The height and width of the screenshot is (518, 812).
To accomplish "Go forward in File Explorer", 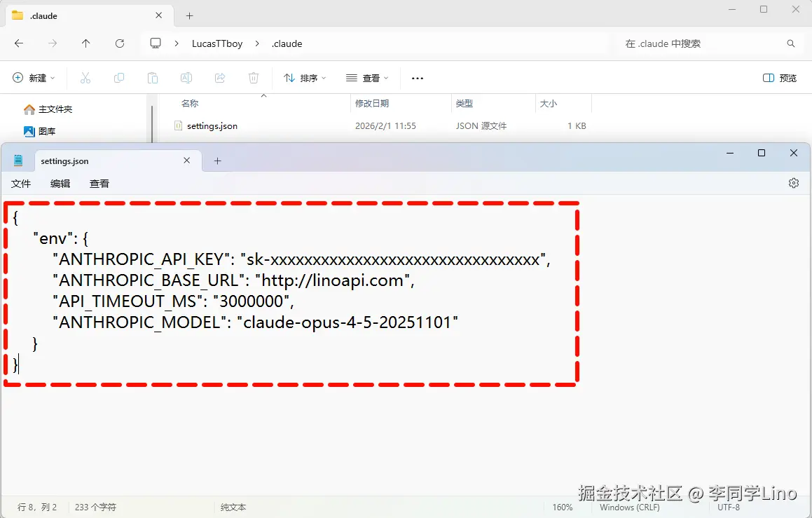I will point(53,43).
